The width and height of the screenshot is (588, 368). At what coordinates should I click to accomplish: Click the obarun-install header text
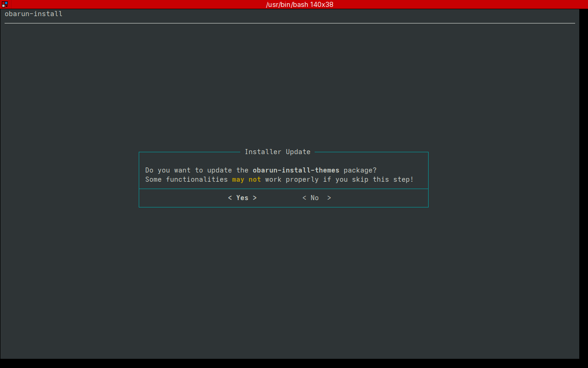pos(34,14)
